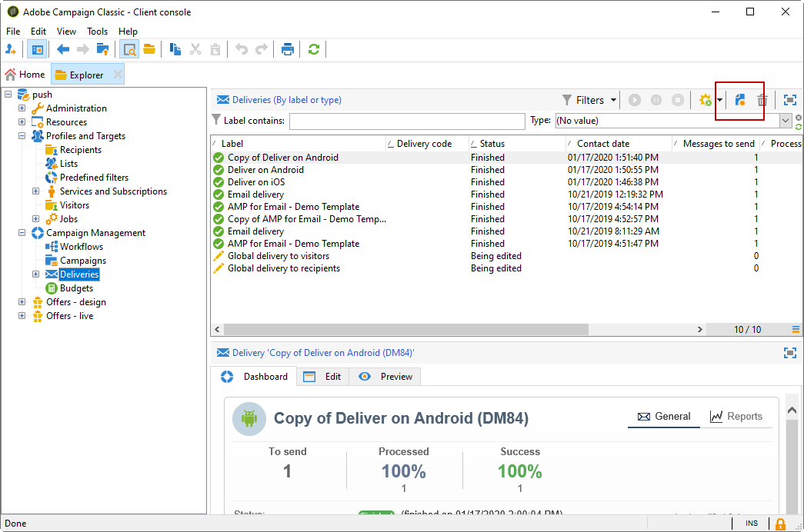
Task: Maximize the Deliveries list panel
Action: tap(789, 100)
